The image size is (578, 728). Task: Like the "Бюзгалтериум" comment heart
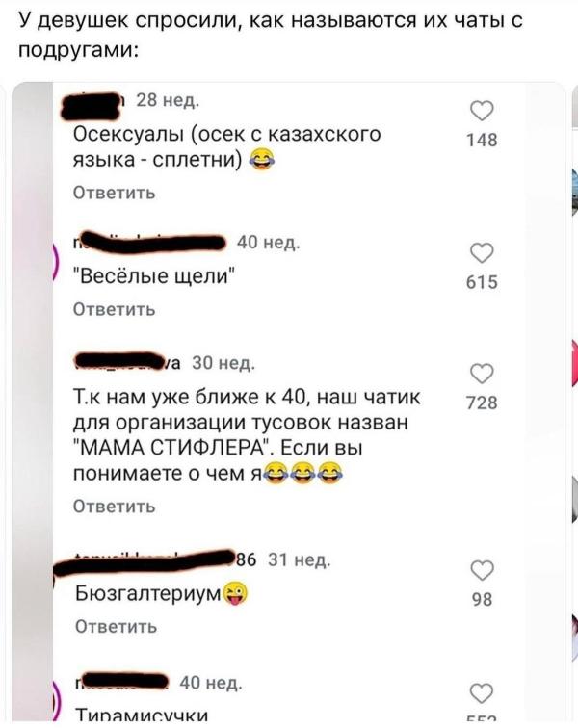pyautogui.click(x=482, y=571)
